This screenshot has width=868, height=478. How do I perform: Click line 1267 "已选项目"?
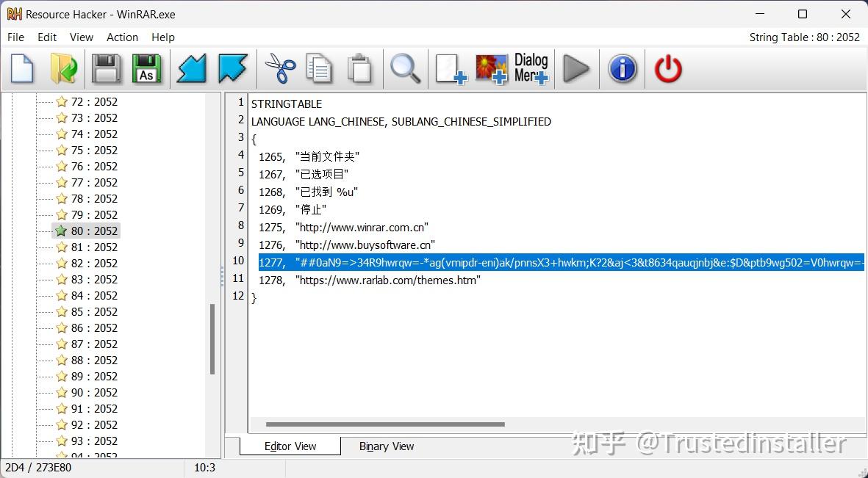pyautogui.click(x=304, y=175)
